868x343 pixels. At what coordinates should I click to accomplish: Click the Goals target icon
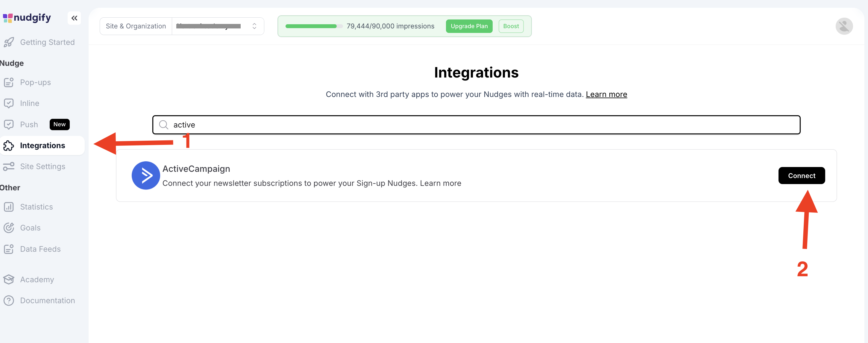[x=9, y=228]
